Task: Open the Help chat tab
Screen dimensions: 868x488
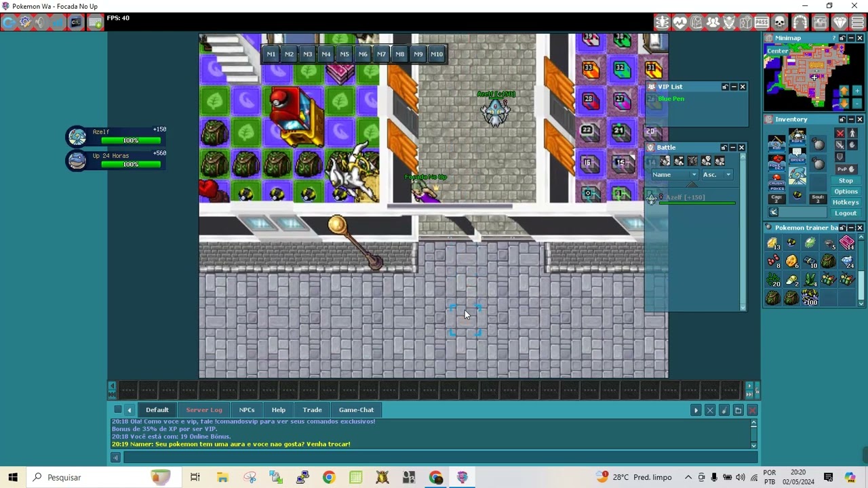Action: coord(278,410)
